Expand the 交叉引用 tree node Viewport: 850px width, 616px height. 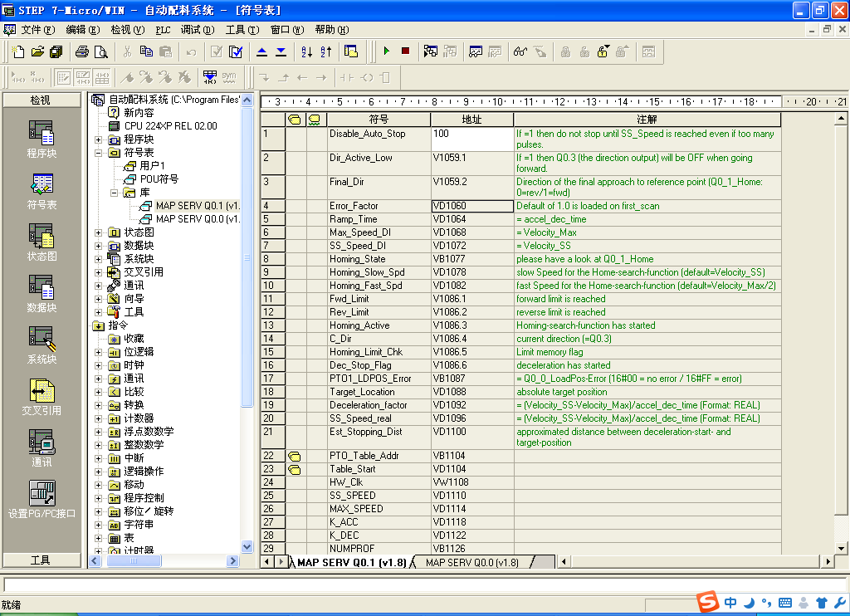click(x=98, y=272)
